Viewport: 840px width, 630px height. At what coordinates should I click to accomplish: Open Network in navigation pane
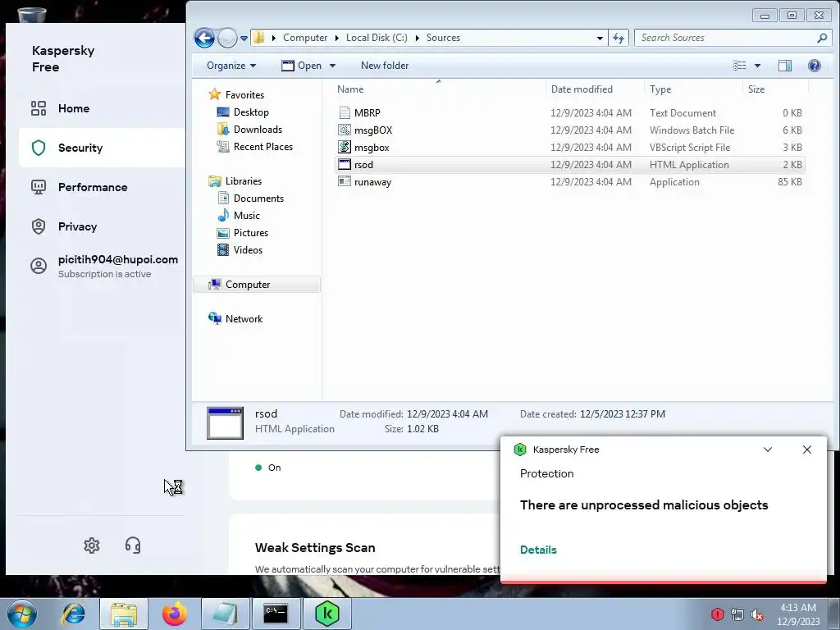pos(244,319)
